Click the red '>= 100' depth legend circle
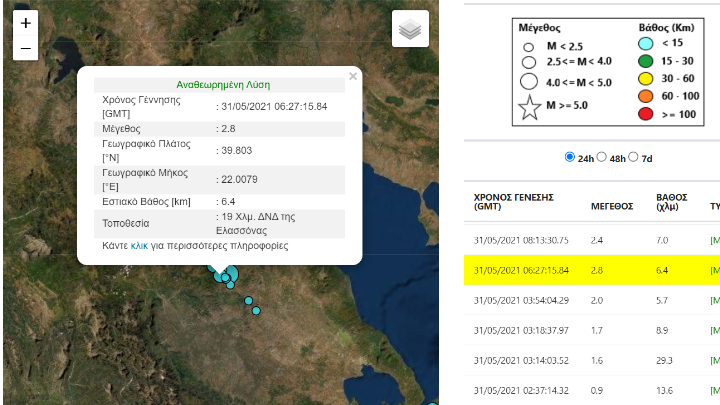 pyautogui.click(x=647, y=114)
